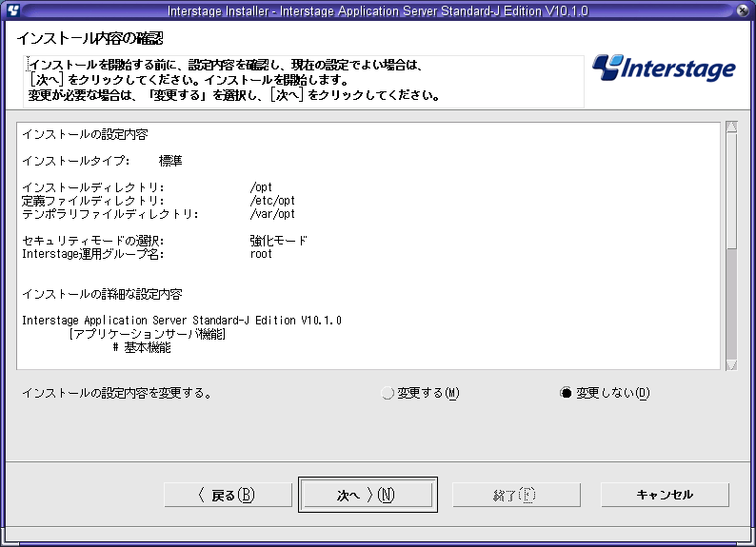
Task: Click the root group name value
Action: point(261,254)
